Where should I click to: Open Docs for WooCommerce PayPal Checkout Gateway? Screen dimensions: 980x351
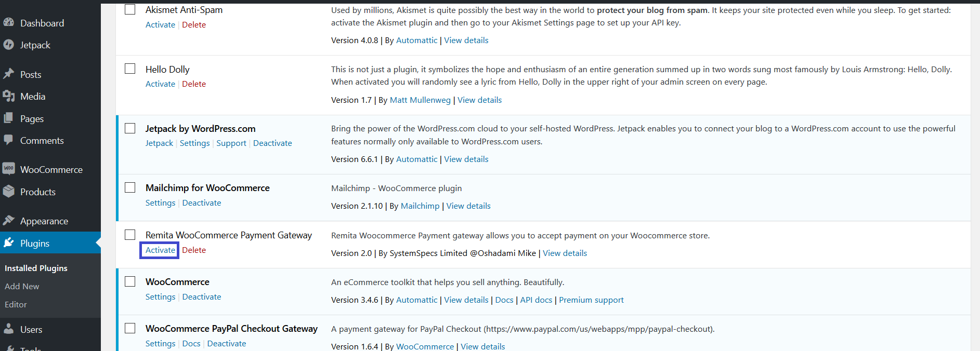tap(191, 344)
